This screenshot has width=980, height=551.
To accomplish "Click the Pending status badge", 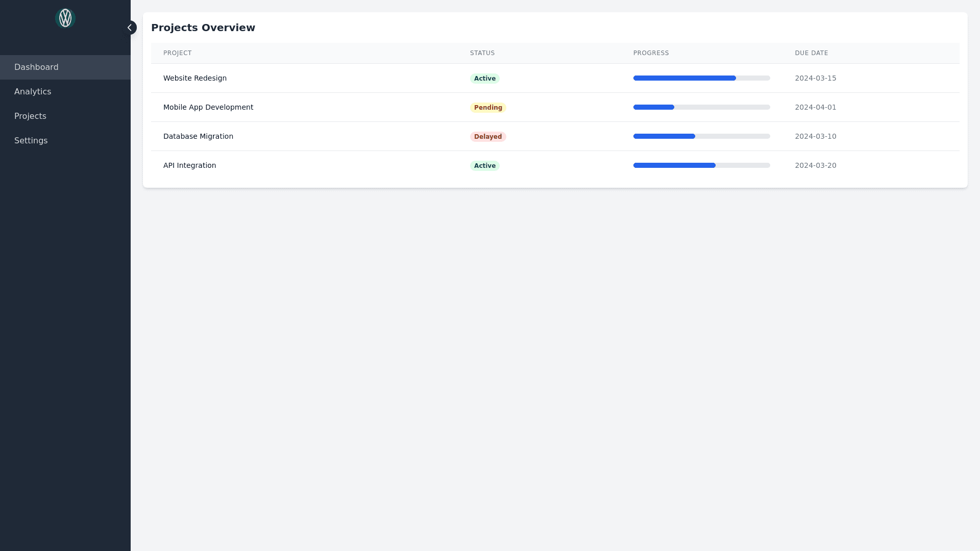I will pyautogui.click(x=488, y=108).
